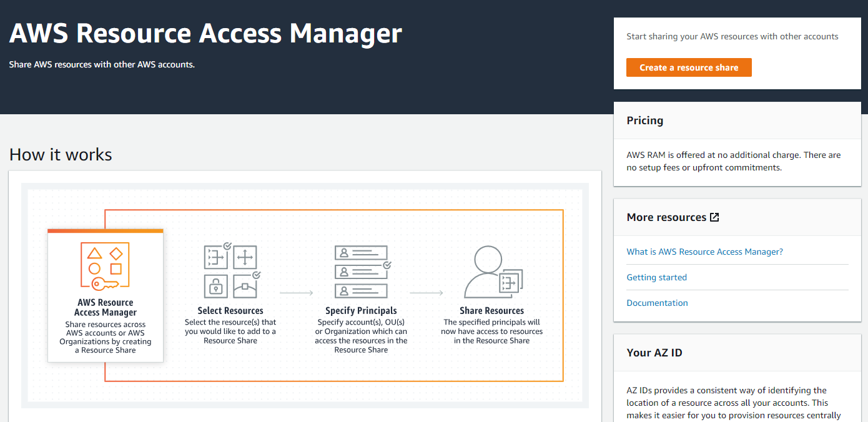
Task: Click the Specify Principals step label
Action: [x=361, y=310]
